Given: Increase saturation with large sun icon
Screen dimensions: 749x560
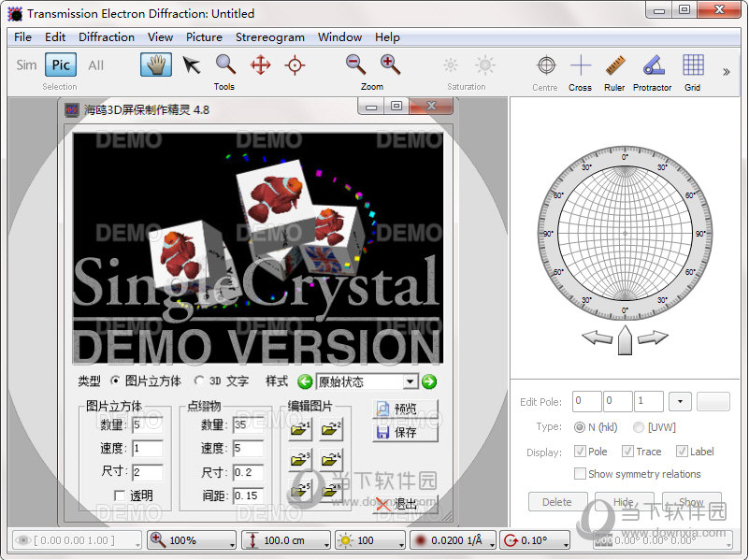Looking at the screenshot, I should [x=485, y=65].
